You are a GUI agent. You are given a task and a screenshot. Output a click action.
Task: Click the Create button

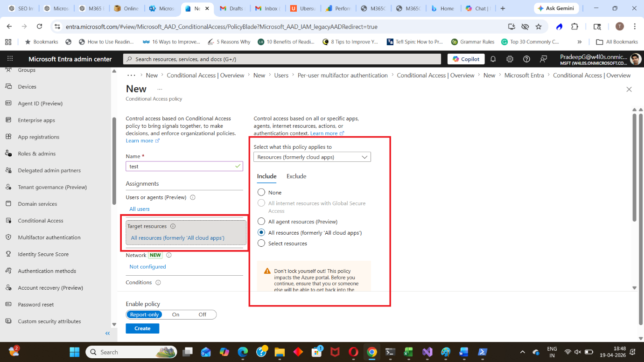point(142,328)
